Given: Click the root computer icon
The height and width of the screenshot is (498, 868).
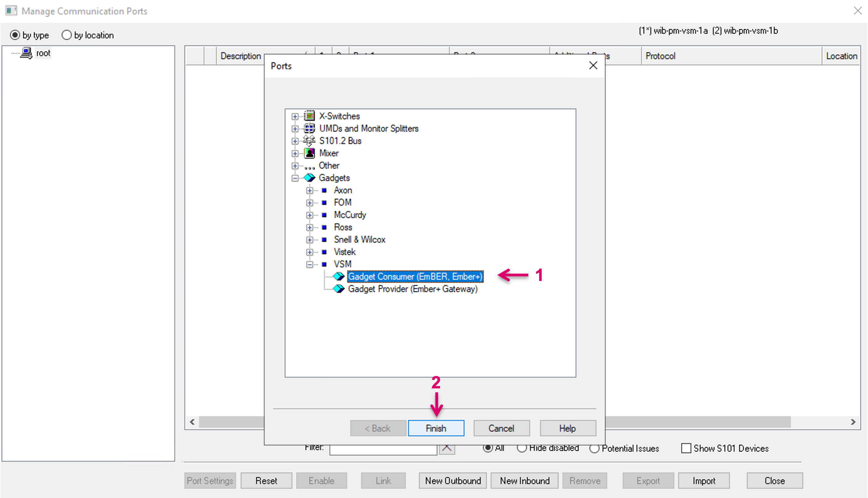Looking at the screenshot, I should pos(26,53).
